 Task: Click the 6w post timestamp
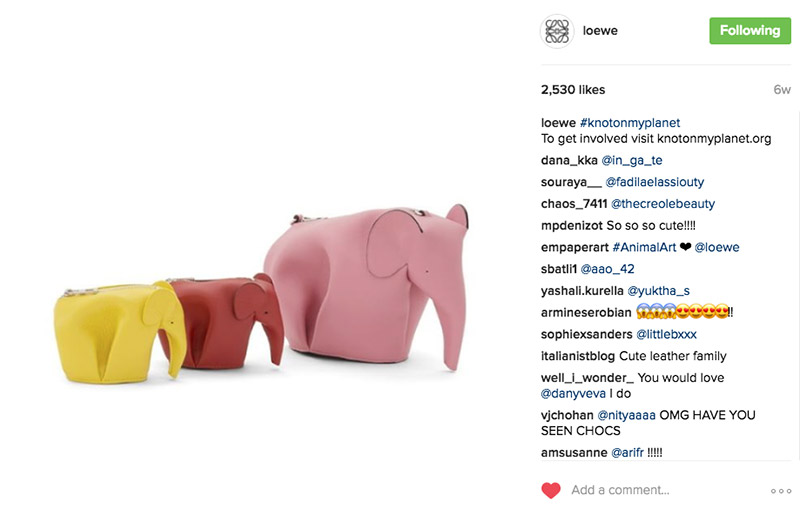pos(782,90)
